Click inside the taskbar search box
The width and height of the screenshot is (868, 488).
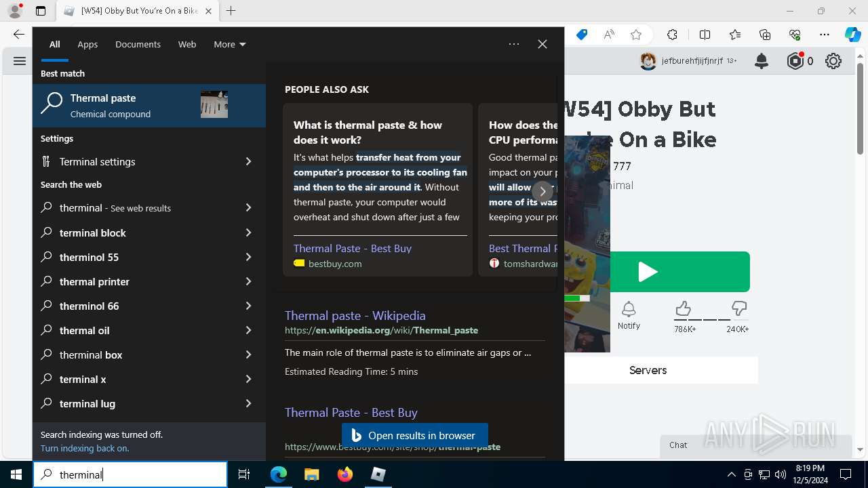tap(130, 474)
